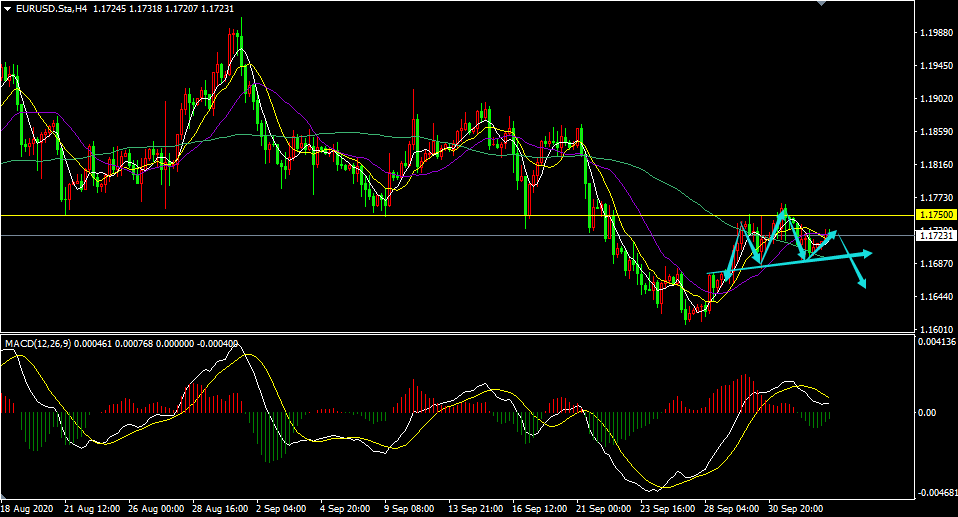Screen dimensions: 958x517
Task: Click the 0.004136 value on MACD scale
Action: coord(936,343)
